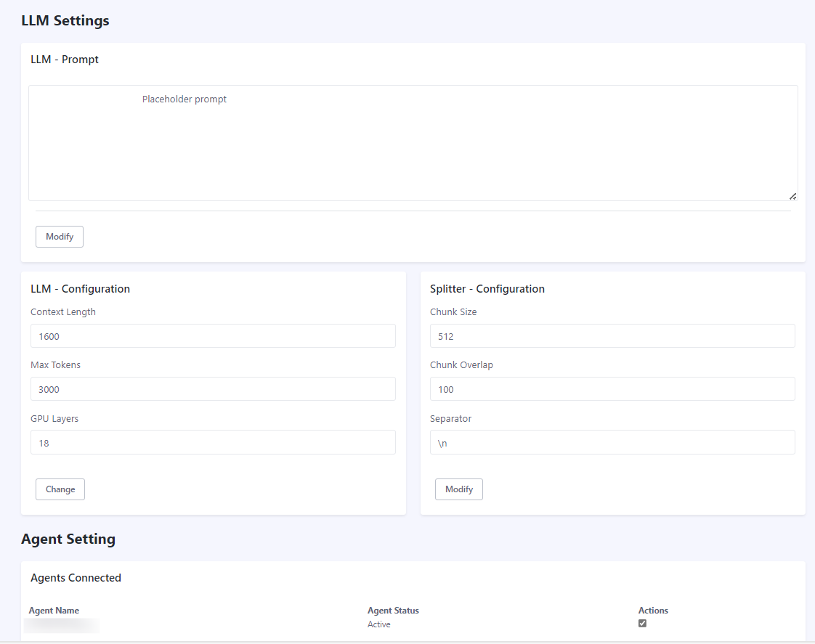815x644 pixels.
Task: Uncheck the agent Actions checkbox
Action: (x=642, y=623)
